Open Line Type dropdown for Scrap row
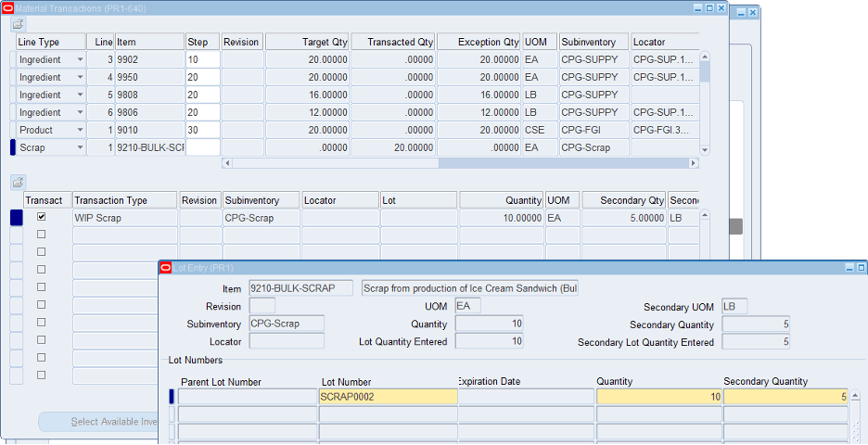868x445 pixels. (81, 147)
